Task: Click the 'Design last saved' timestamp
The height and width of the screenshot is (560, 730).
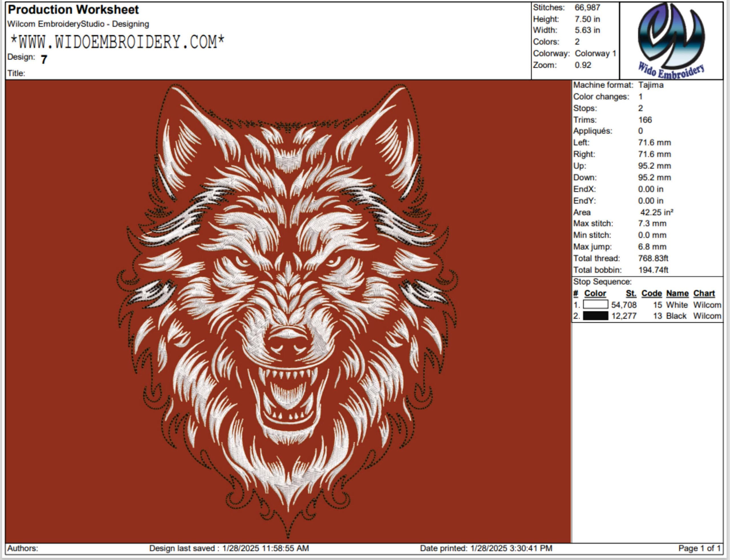Action: (x=229, y=548)
